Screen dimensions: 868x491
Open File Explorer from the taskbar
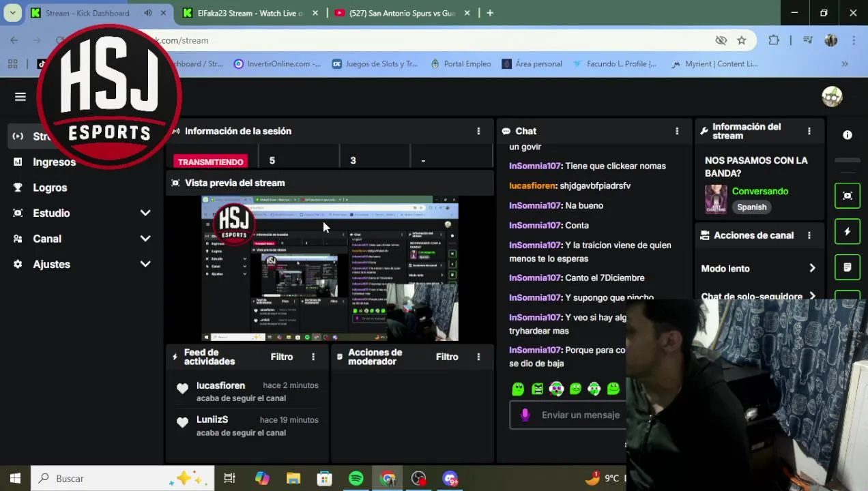(x=293, y=478)
